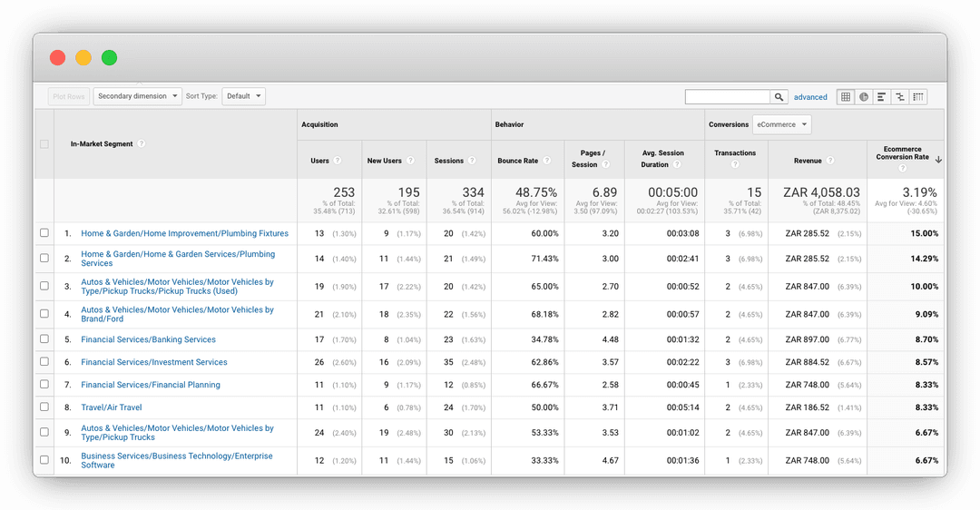Click the search magnifier button
The image size is (980, 510).
point(779,97)
